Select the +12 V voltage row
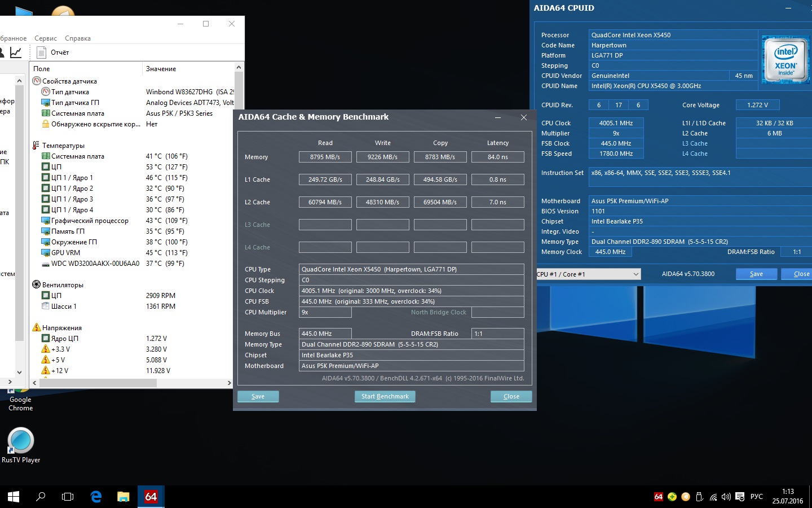812x508 pixels. [x=131, y=370]
